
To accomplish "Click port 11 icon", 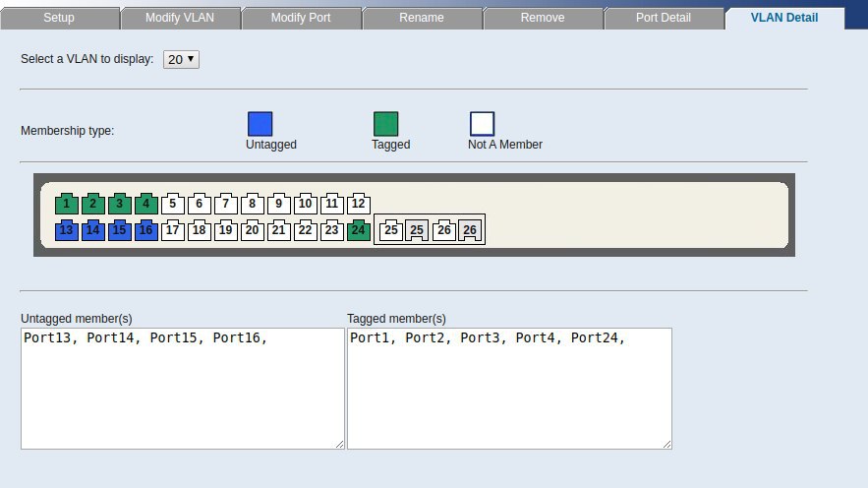I will tap(332, 204).
